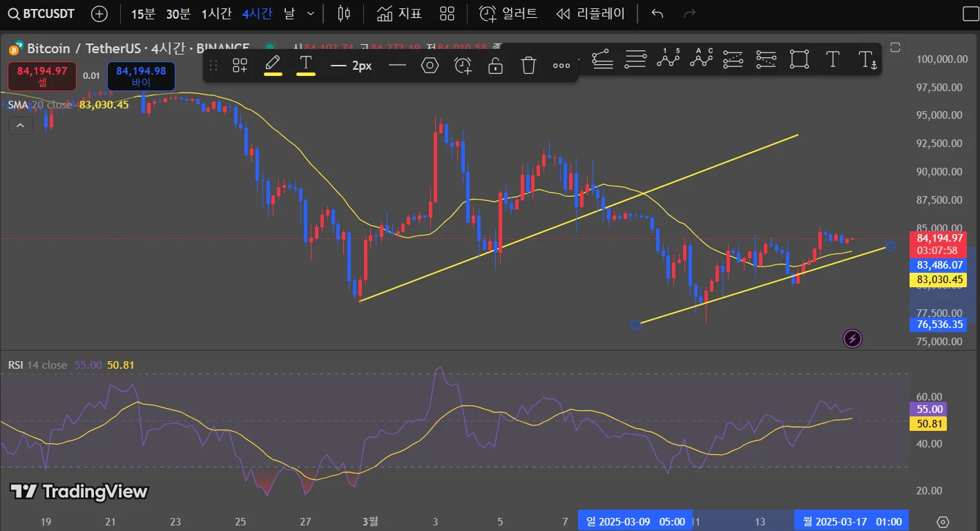980x531 pixels.
Task: Select the rectangle drawing tool
Action: point(799,60)
